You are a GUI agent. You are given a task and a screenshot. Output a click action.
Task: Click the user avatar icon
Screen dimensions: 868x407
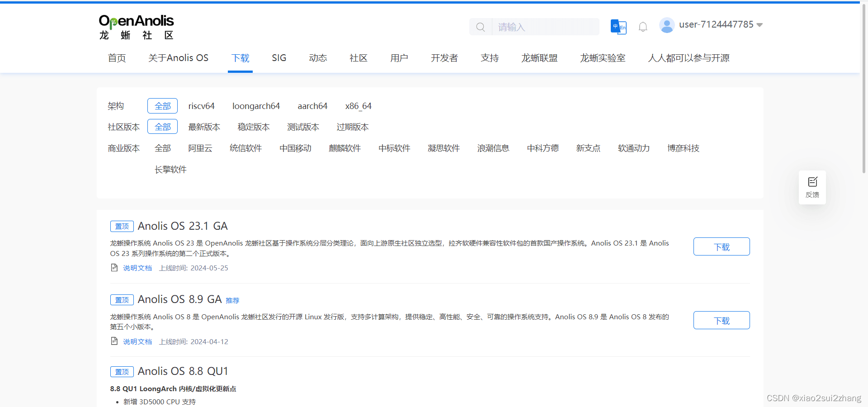point(667,25)
